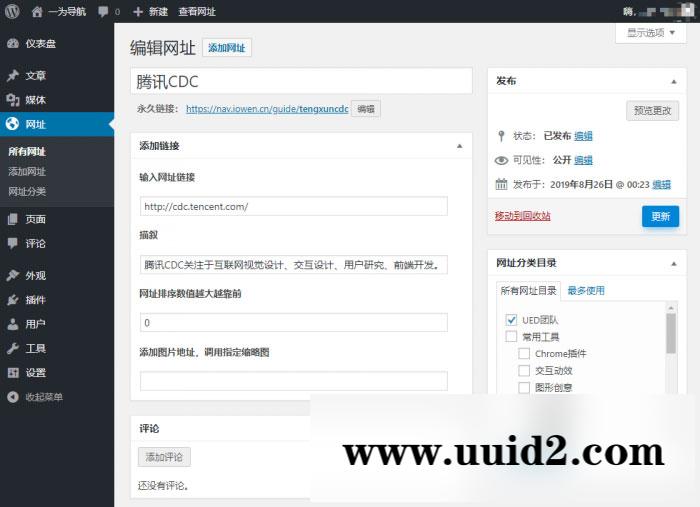
Task: Click the 网址 globe icon
Action: click(12, 124)
